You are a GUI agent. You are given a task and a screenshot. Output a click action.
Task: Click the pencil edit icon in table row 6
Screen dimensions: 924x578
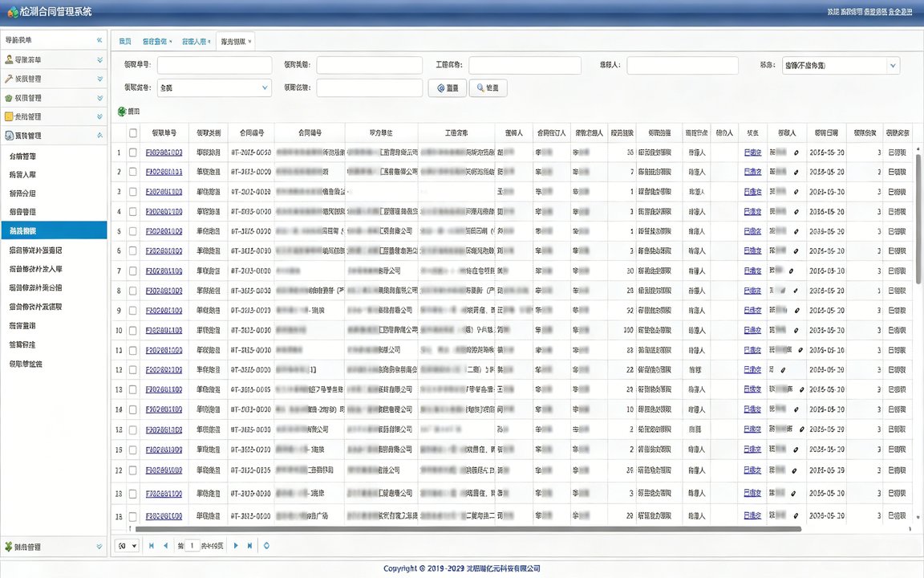click(x=796, y=251)
